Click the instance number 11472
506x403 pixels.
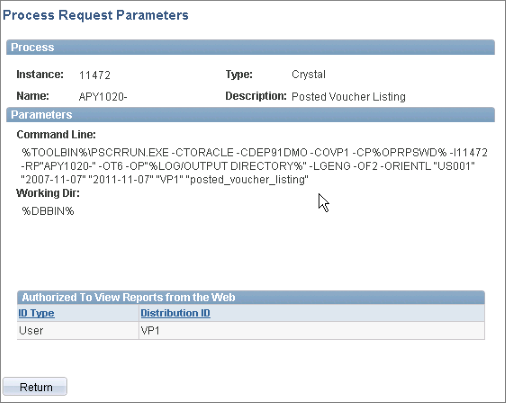95,75
